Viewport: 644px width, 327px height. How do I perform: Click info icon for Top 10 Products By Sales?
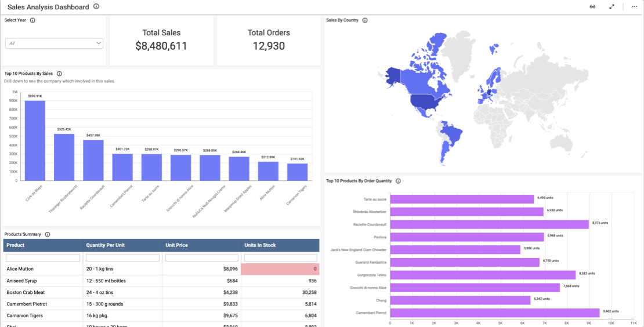pos(59,74)
